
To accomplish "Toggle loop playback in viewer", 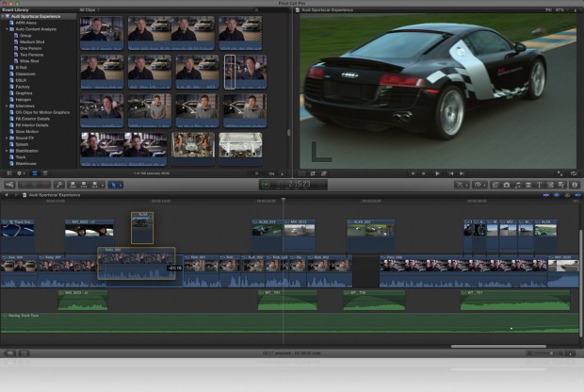I will pos(574,173).
